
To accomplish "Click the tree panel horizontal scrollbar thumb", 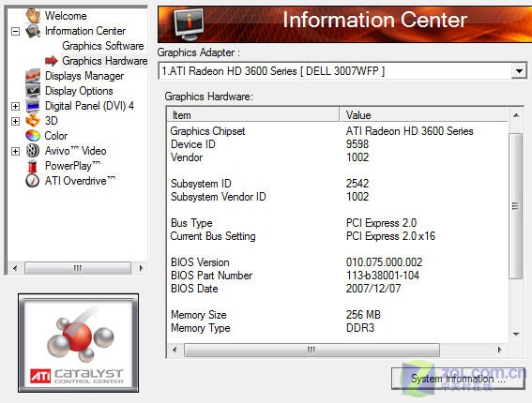I will pyautogui.click(x=78, y=268).
